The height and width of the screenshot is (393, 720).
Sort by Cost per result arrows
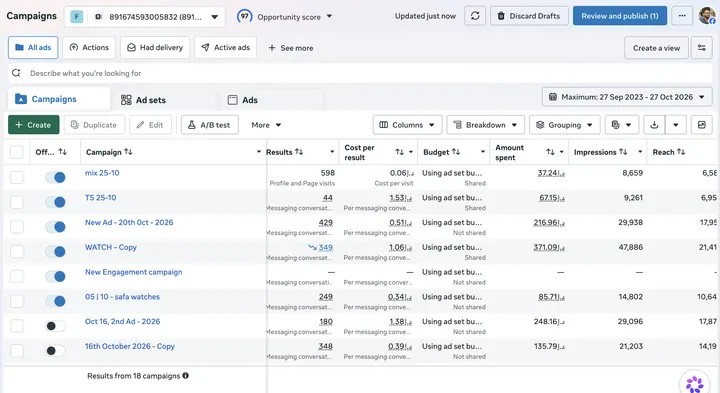(399, 152)
